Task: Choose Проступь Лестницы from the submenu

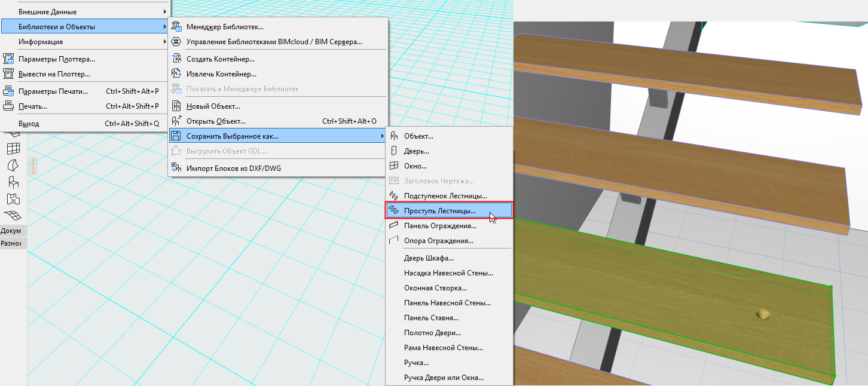Action: click(x=439, y=211)
